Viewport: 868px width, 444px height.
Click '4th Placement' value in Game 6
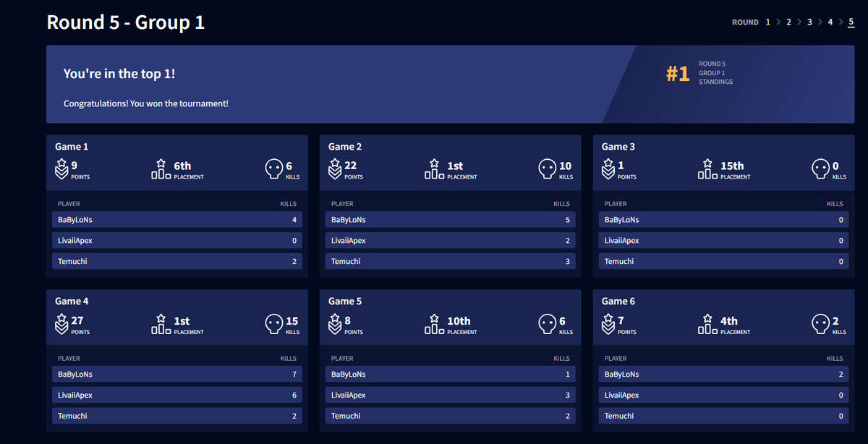[x=735, y=325]
